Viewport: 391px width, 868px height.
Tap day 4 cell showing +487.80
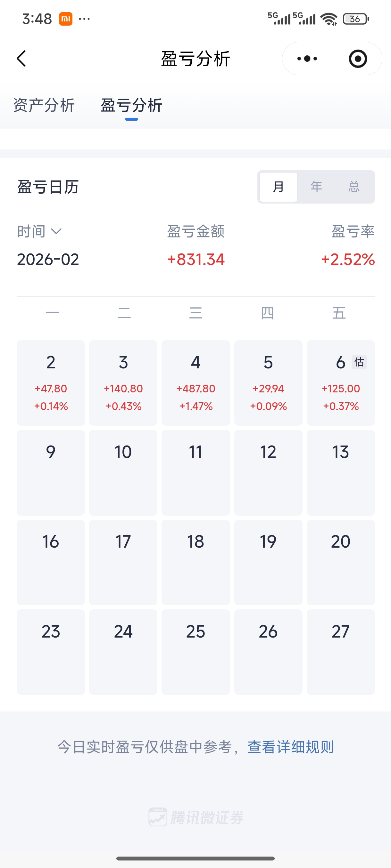pos(196,383)
